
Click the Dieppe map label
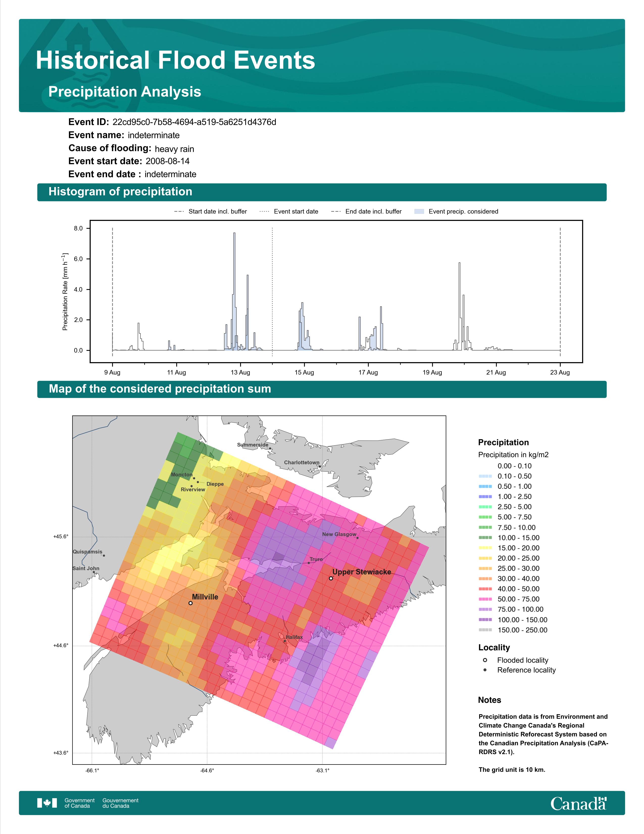click(x=215, y=484)
